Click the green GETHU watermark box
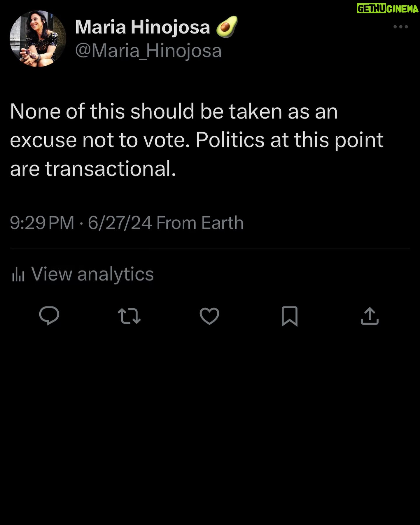420x525 pixels. click(x=371, y=8)
